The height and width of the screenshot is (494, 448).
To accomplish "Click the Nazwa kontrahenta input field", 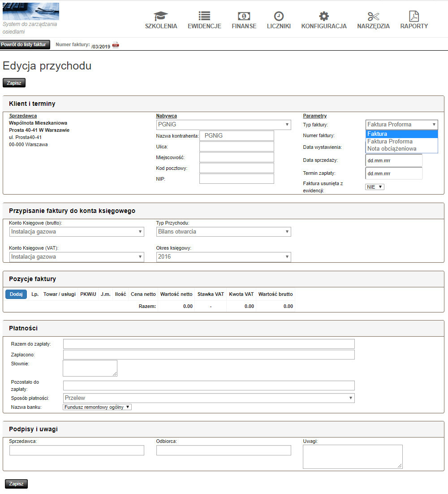I will pos(237,135).
